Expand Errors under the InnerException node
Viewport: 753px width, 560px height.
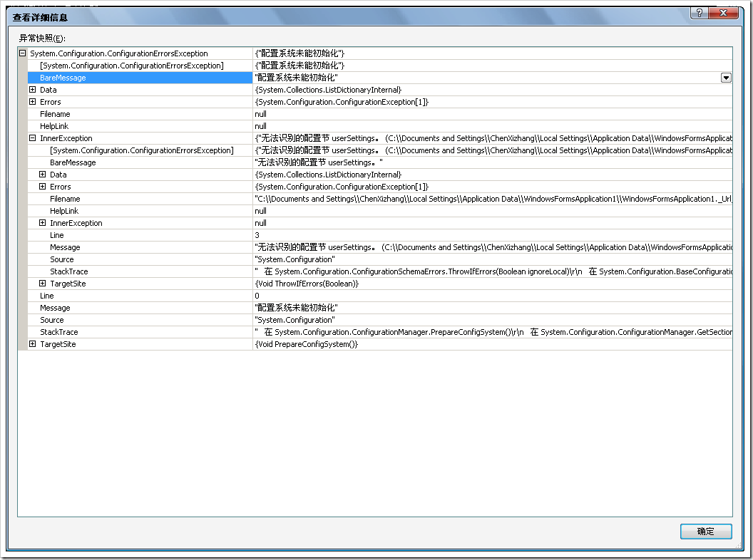[42, 186]
